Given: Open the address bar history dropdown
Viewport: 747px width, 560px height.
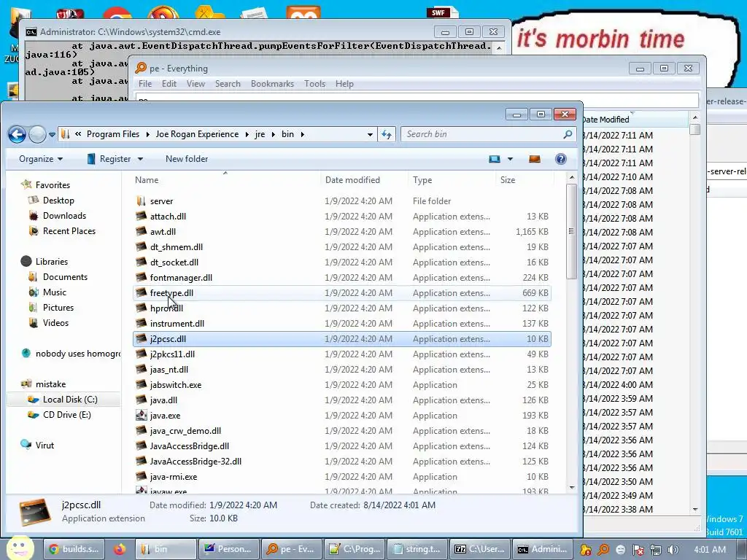Looking at the screenshot, I should tap(370, 135).
